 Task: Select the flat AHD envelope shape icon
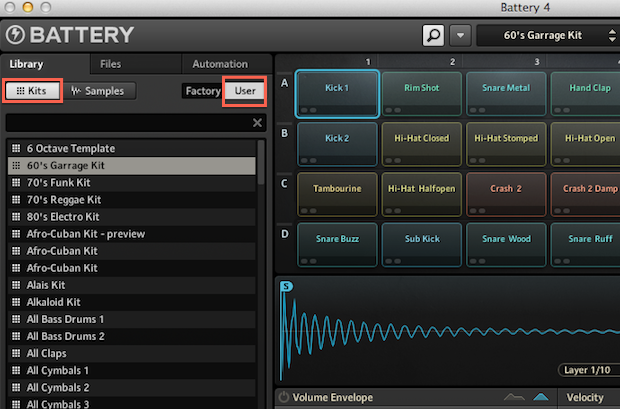pyautogui.click(x=514, y=397)
